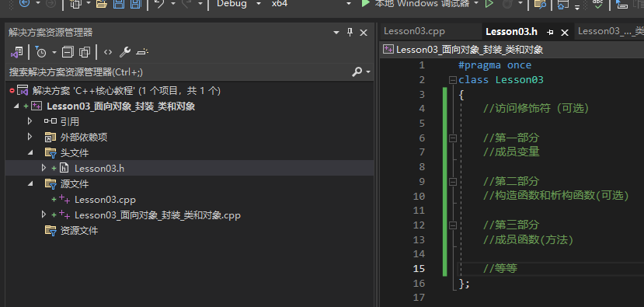Collapse the 头文件 folder
644x307 pixels.
(x=30, y=152)
